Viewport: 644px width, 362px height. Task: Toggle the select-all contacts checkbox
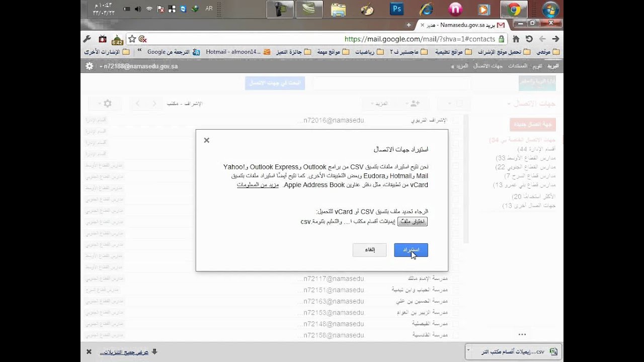pos(458,104)
